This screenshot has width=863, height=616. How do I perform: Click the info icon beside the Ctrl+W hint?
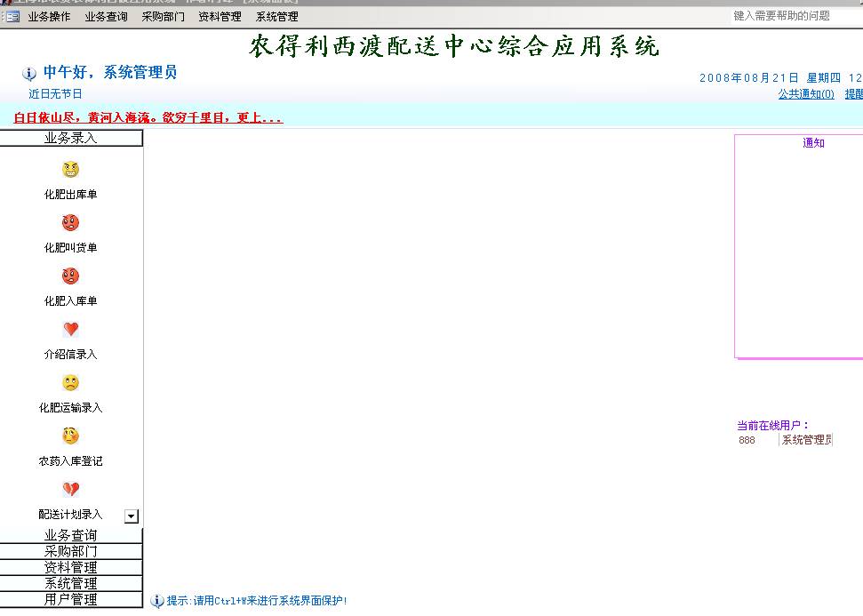156,601
